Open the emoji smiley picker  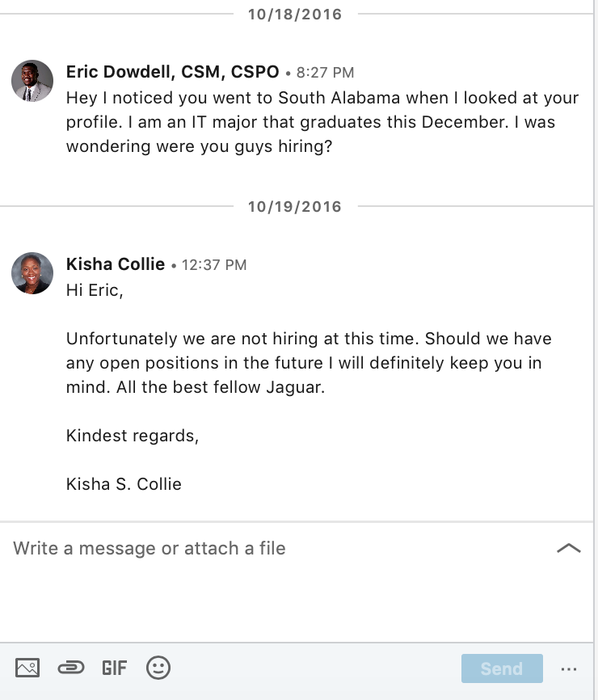[x=158, y=668]
